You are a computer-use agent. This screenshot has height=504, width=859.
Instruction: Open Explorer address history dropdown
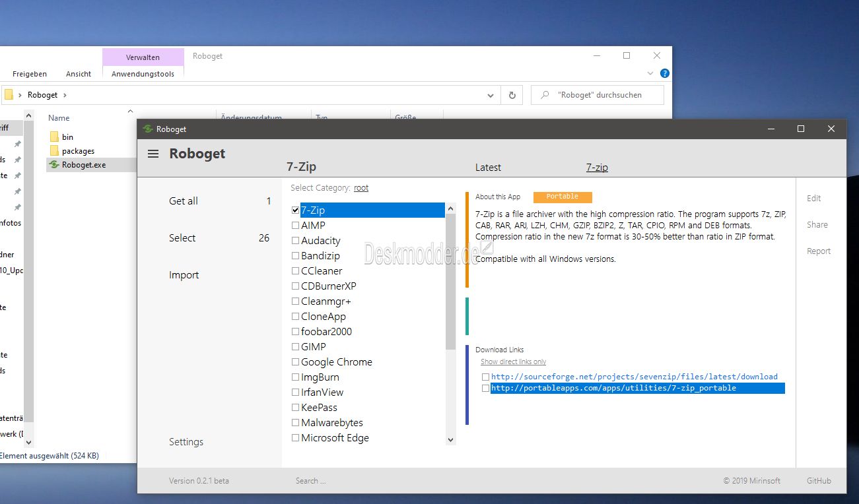click(491, 95)
